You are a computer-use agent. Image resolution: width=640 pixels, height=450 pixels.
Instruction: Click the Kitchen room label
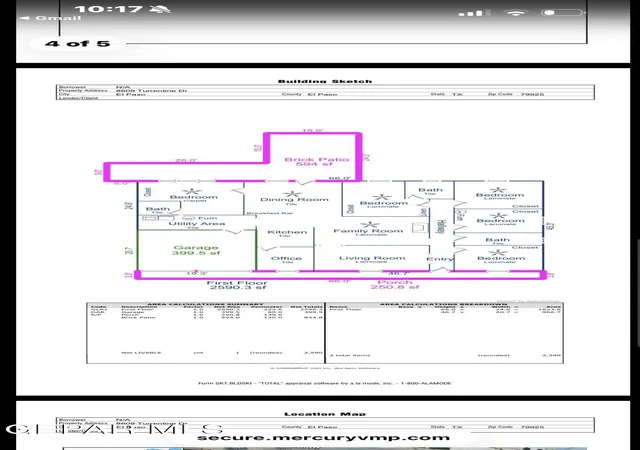[x=287, y=232]
